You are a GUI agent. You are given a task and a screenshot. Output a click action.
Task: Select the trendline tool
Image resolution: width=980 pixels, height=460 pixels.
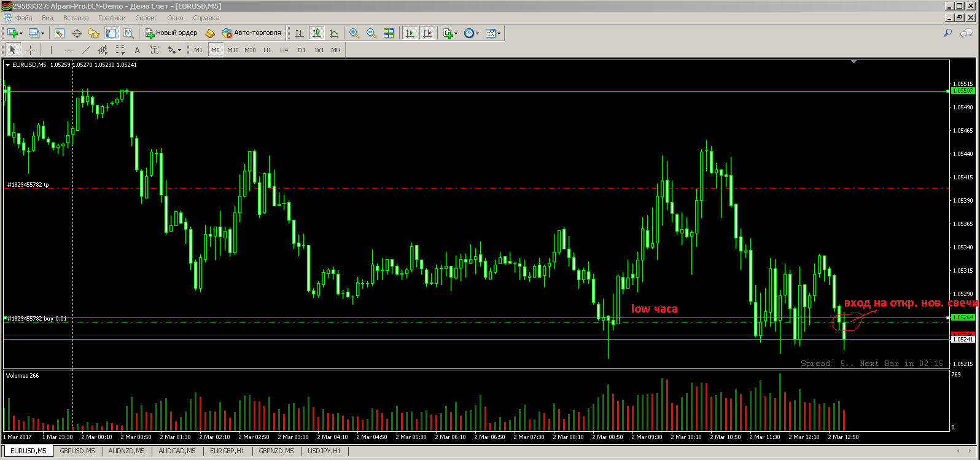click(85, 50)
